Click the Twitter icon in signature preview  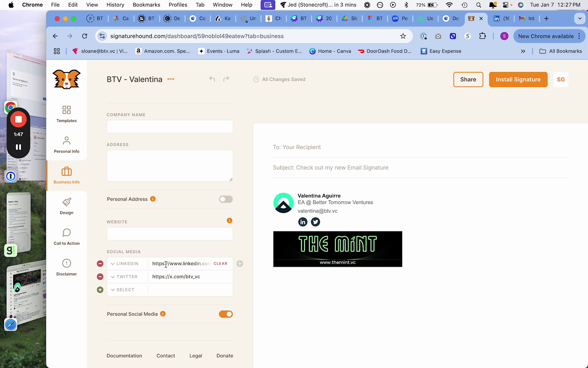pyautogui.click(x=315, y=222)
